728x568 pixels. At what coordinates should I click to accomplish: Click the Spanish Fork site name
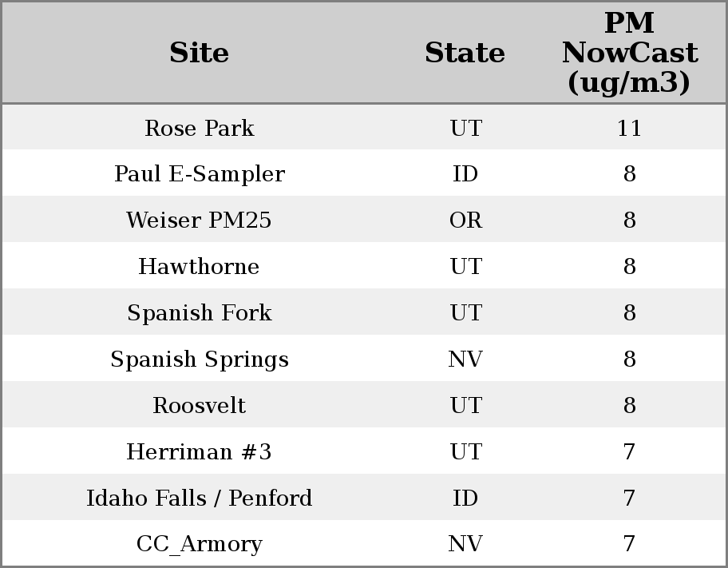(200, 313)
